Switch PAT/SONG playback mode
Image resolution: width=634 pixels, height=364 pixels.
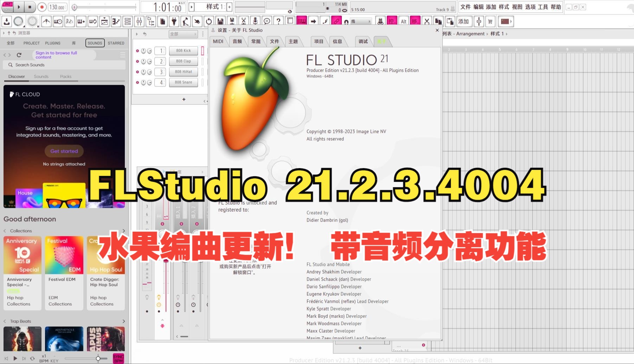tap(7, 7)
